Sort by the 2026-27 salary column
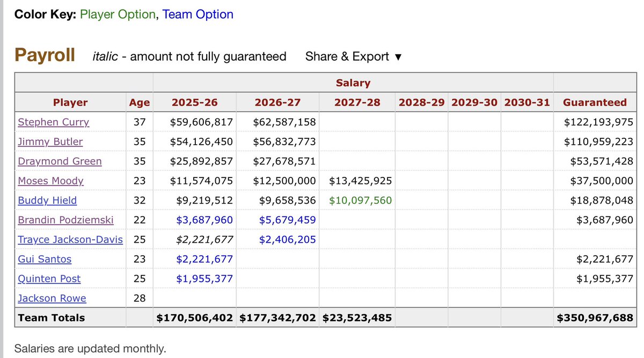644x358 pixels. 277,102
